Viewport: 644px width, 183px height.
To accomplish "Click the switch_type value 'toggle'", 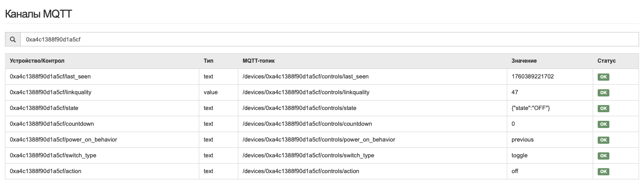I will point(519,156).
